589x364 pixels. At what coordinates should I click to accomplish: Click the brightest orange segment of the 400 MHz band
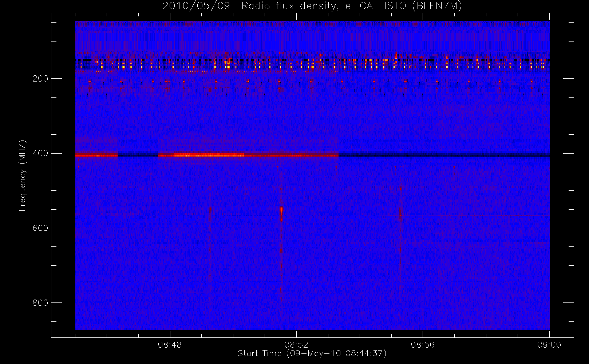tap(209, 155)
